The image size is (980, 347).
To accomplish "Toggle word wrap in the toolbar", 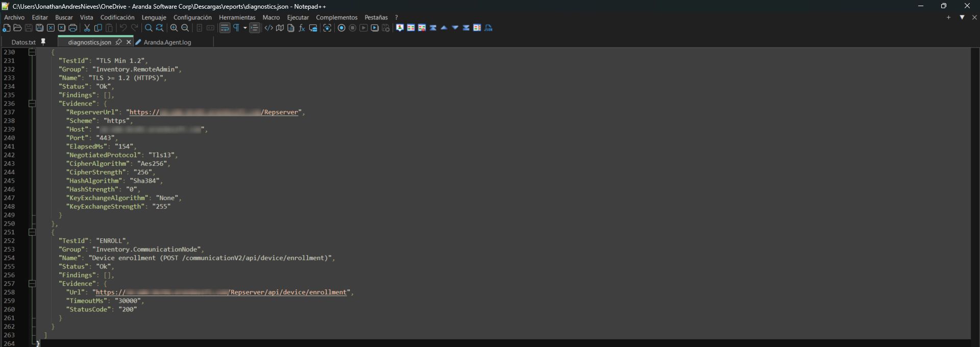I will tap(225, 28).
